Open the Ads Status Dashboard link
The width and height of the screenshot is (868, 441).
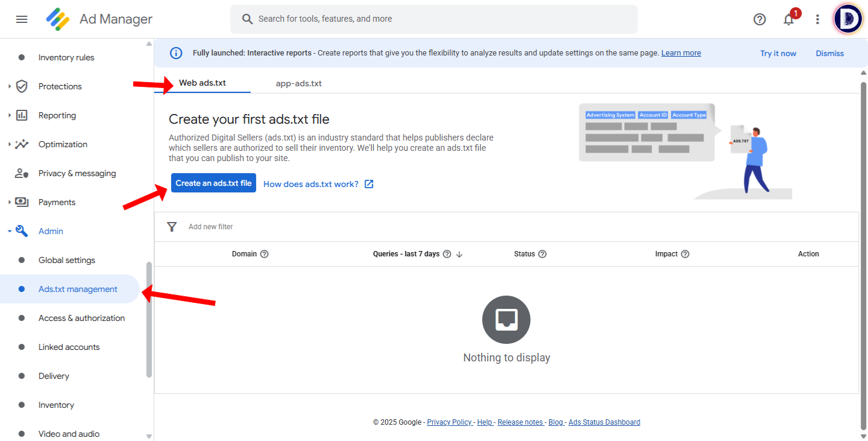coord(605,422)
